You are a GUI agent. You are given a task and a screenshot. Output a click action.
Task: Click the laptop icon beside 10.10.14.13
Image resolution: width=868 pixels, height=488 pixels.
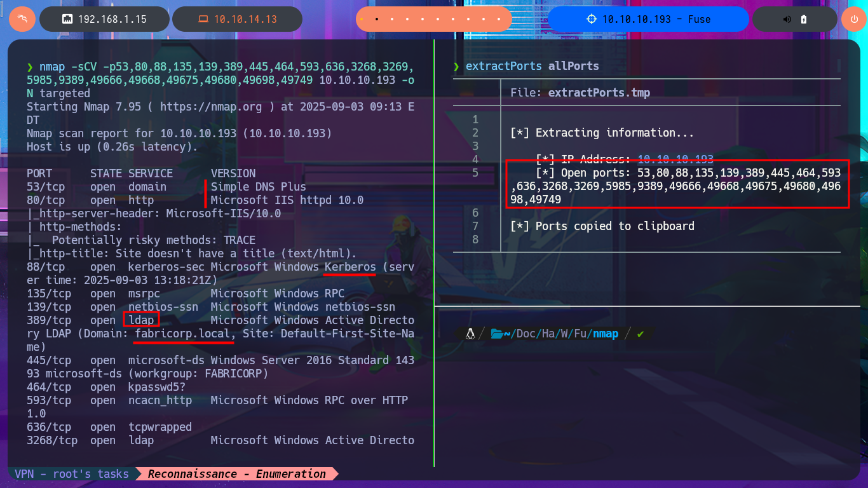[203, 19]
